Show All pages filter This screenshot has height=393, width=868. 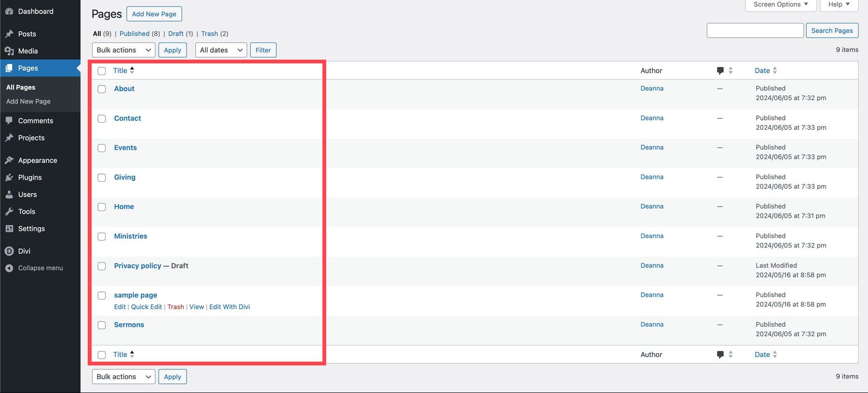click(x=97, y=34)
